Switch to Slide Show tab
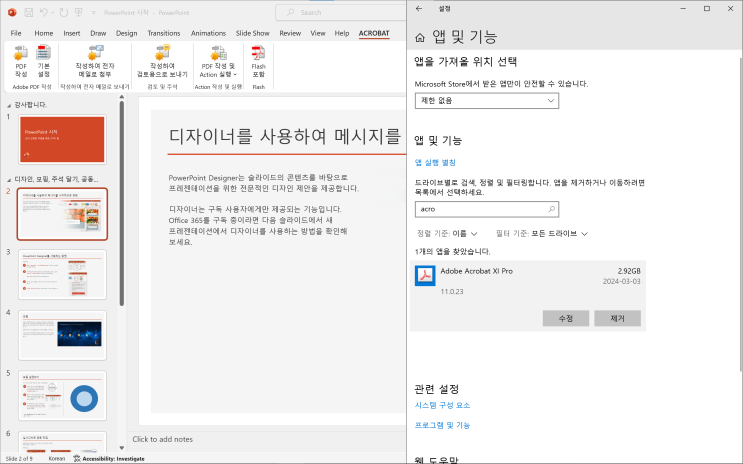Viewport: 743px width, 464px height. pyautogui.click(x=253, y=33)
